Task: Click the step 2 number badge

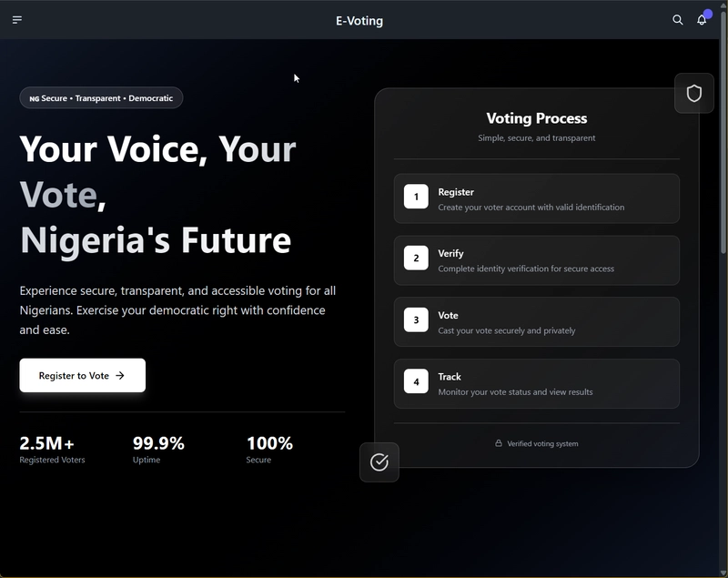Action: tap(416, 259)
